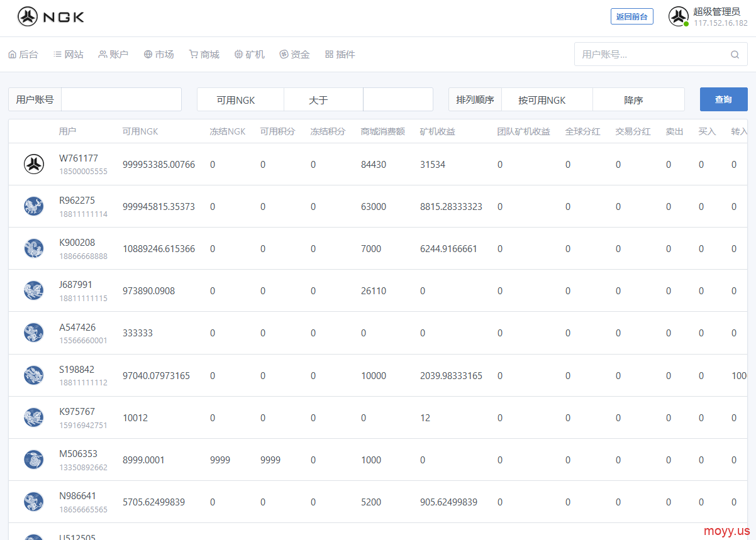Focus the 用户账号 filter input field
This screenshot has height=540, width=756.
[121, 99]
